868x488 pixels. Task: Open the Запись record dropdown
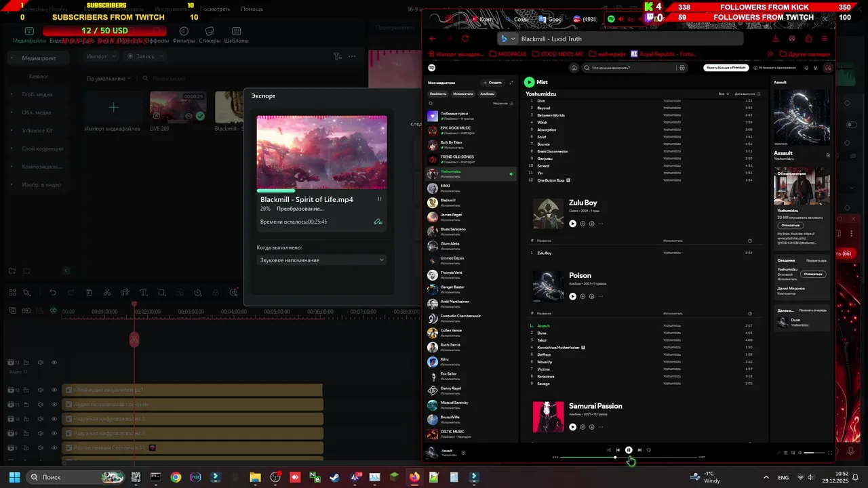pos(144,56)
